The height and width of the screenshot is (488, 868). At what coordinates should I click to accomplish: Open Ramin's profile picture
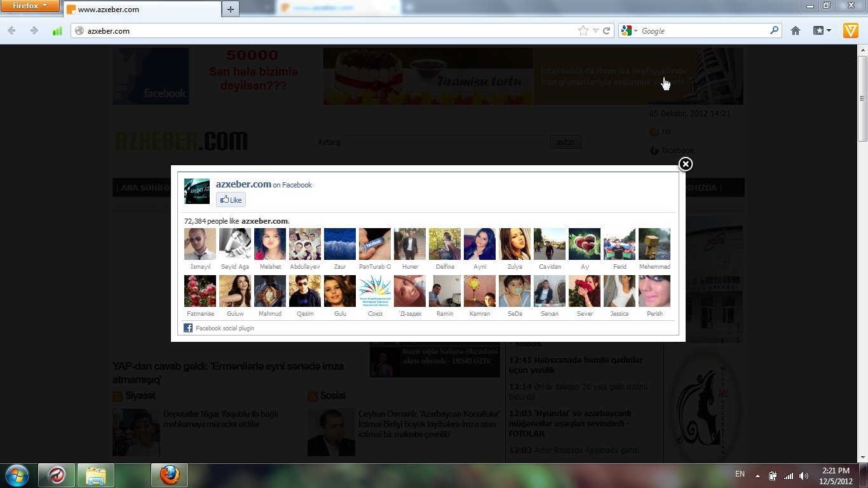445,291
